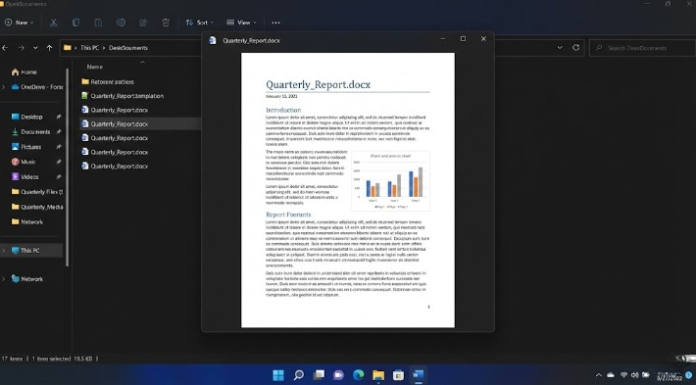The height and width of the screenshot is (385, 696).
Task: Click DeskDocuments in the address breadcrumb
Action: pos(128,48)
